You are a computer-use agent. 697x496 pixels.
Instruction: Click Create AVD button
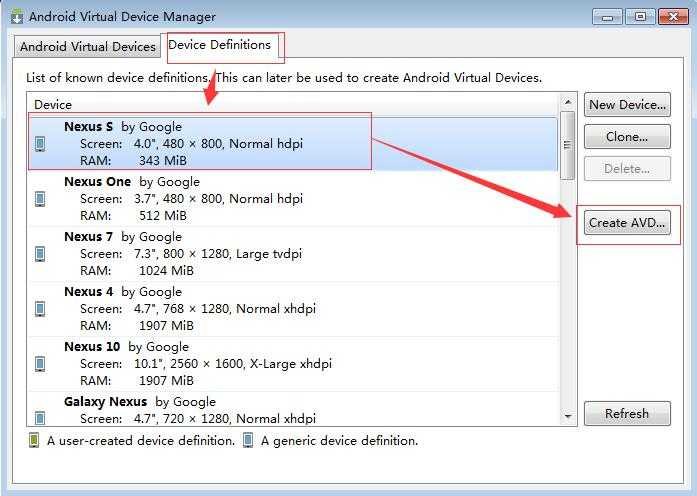coord(627,223)
